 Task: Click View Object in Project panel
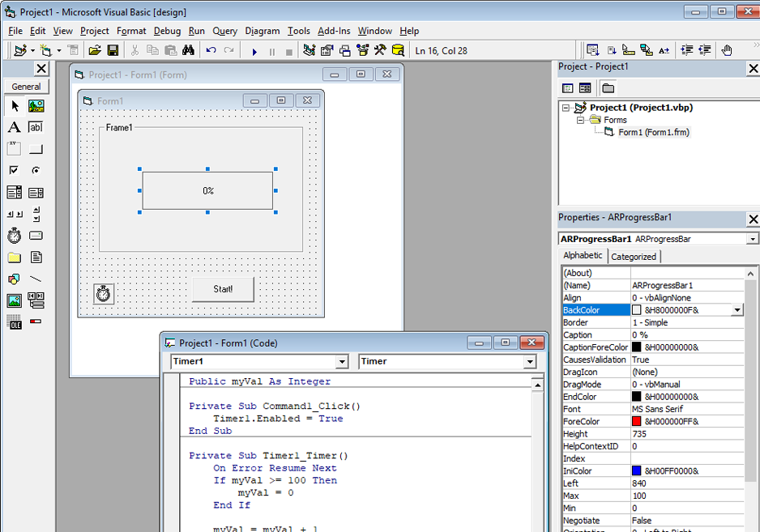tap(585, 88)
